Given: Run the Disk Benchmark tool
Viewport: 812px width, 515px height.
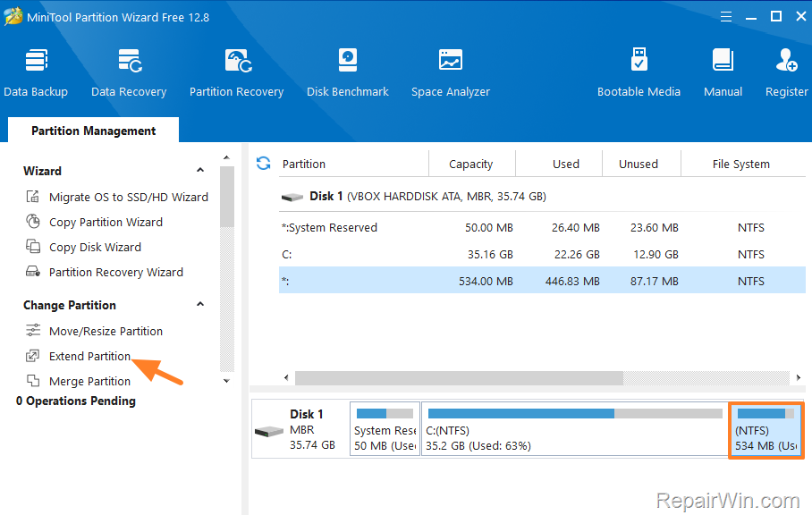Looking at the screenshot, I should tap(347, 72).
